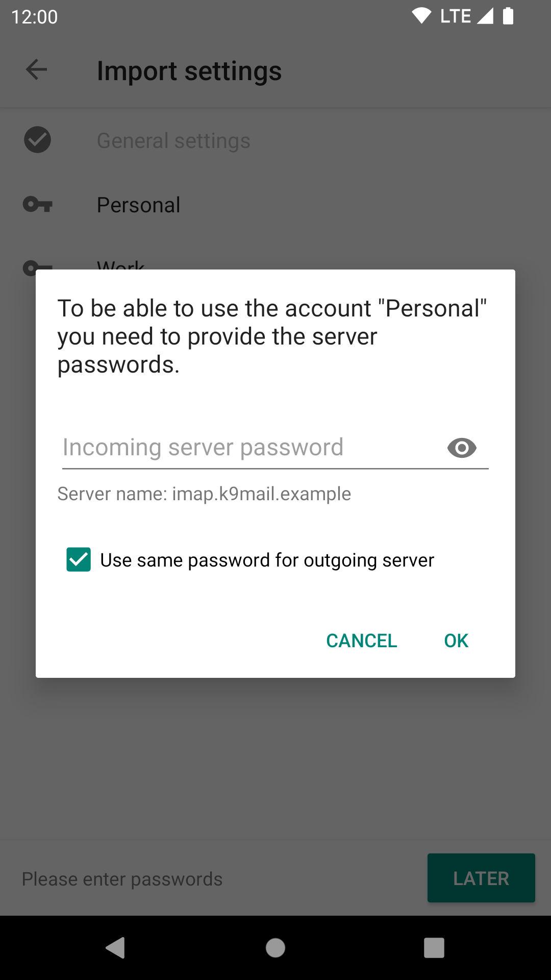Tap the back arrow in Import settings
Screen dimensions: 551x980
point(36,70)
